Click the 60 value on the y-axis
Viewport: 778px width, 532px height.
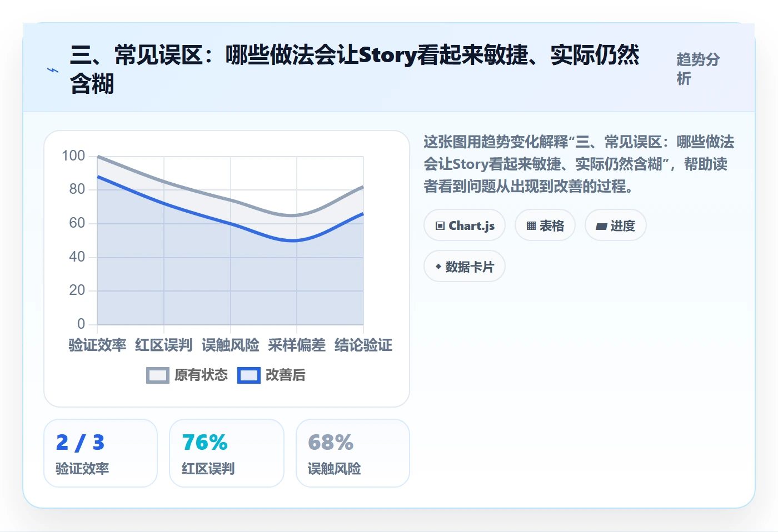click(x=77, y=223)
